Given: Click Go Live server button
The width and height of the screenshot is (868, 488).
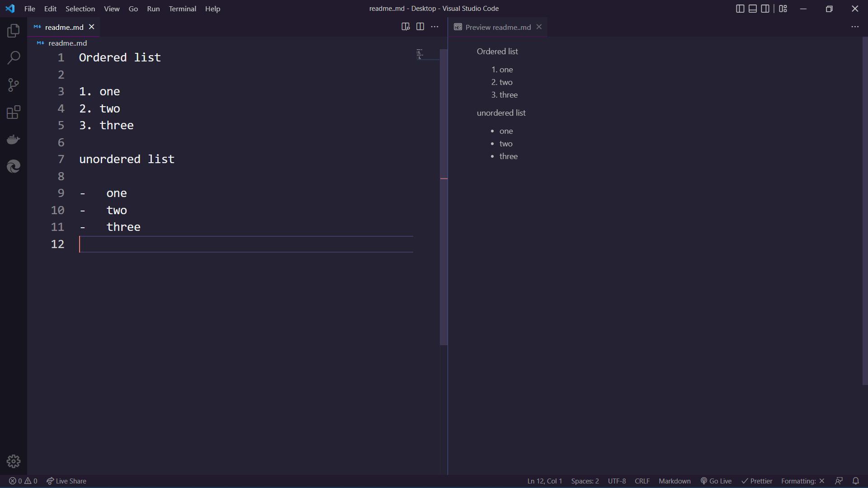Looking at the screenshot, I should 716,481.
